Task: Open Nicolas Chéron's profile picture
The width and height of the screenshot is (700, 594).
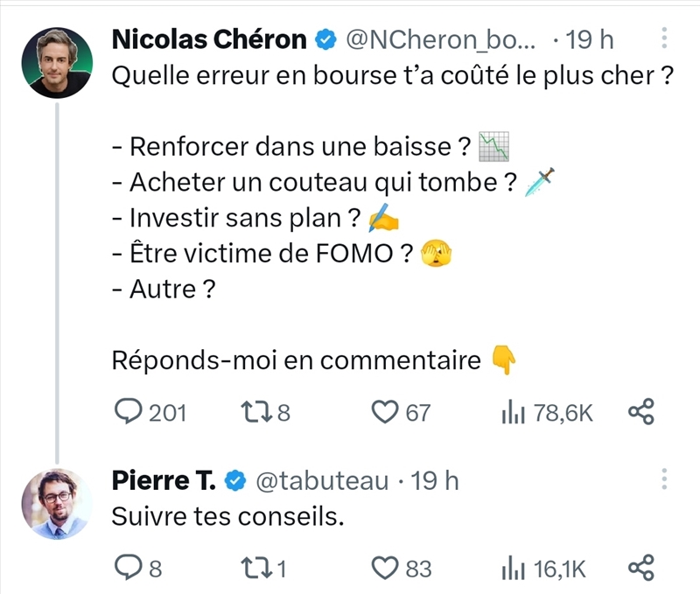Action: pyautogui.click(x=57, y=62)
